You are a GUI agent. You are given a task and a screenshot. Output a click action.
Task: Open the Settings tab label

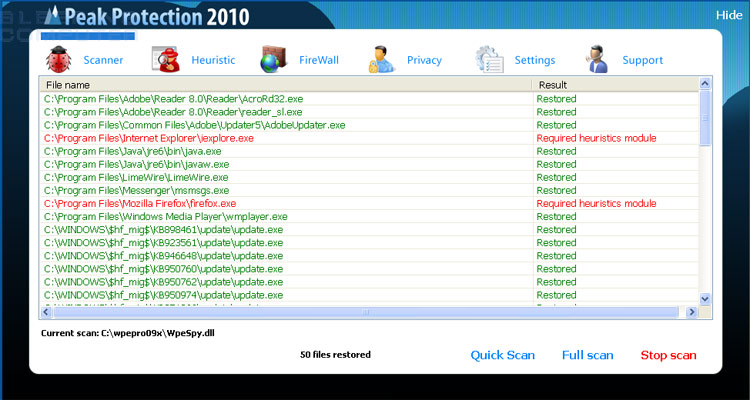pyautogui.click(x=535, y=60)
